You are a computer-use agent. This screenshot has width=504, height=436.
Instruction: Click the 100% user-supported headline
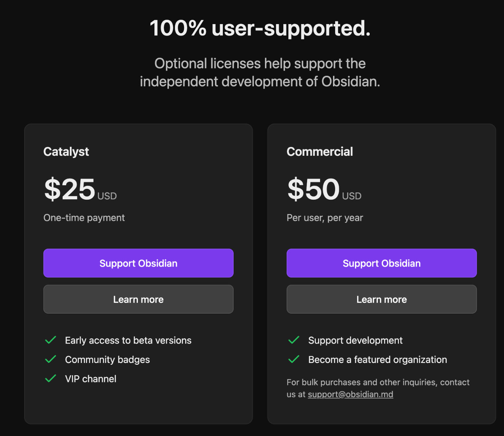(x=260, y=28)
